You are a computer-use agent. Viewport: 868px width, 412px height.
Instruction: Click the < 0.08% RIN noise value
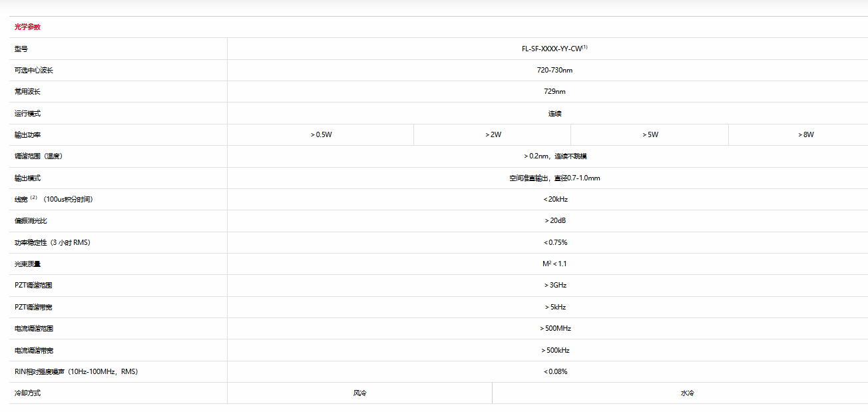(x=555, y=372)
